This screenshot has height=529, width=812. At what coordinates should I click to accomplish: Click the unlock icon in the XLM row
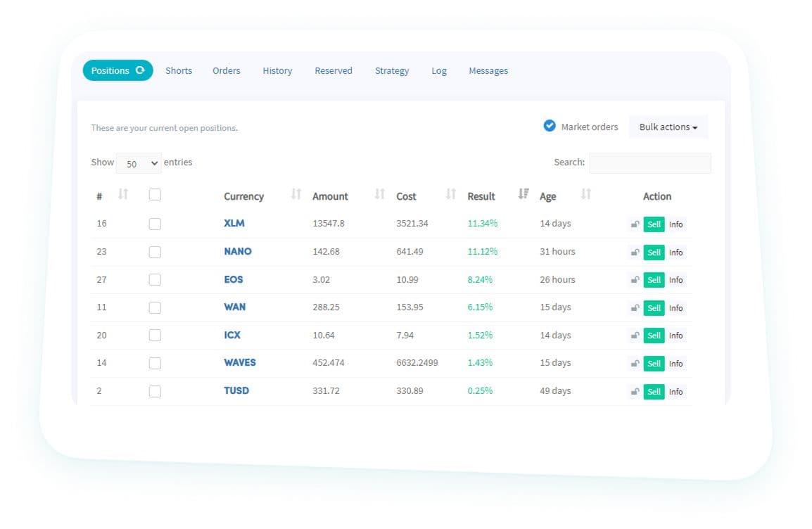634,224
